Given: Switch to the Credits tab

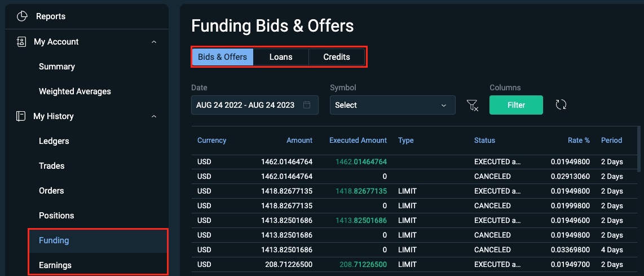Looking at the screenshot, I should coord(337,57).
